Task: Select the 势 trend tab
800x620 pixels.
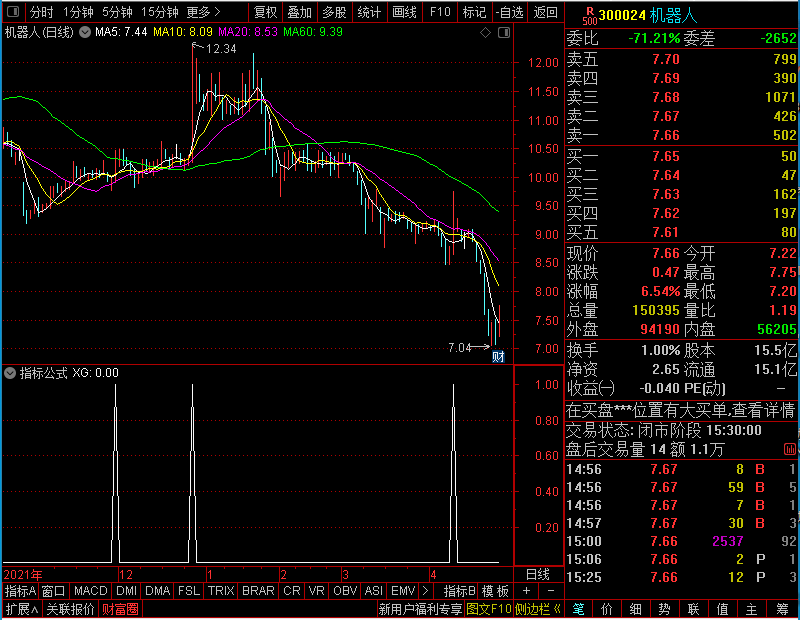Action: coord(664,609)
